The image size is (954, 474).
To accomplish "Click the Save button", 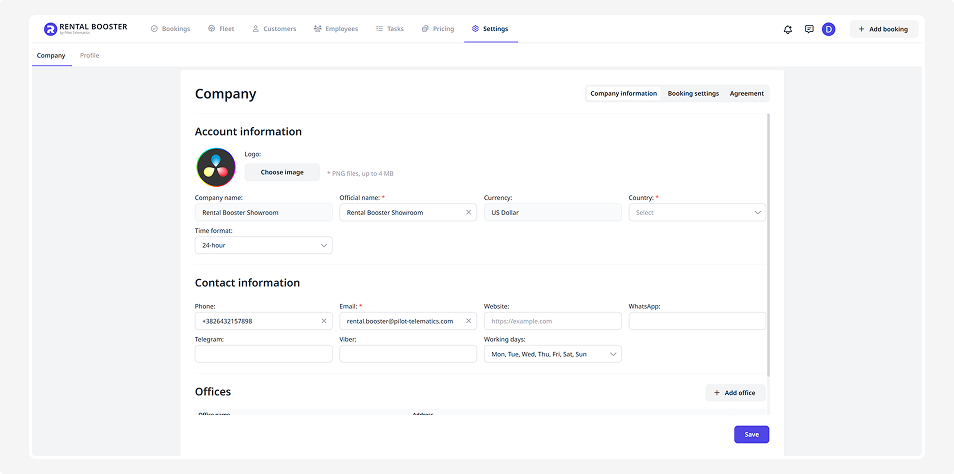I will click(x=751, y=434).
